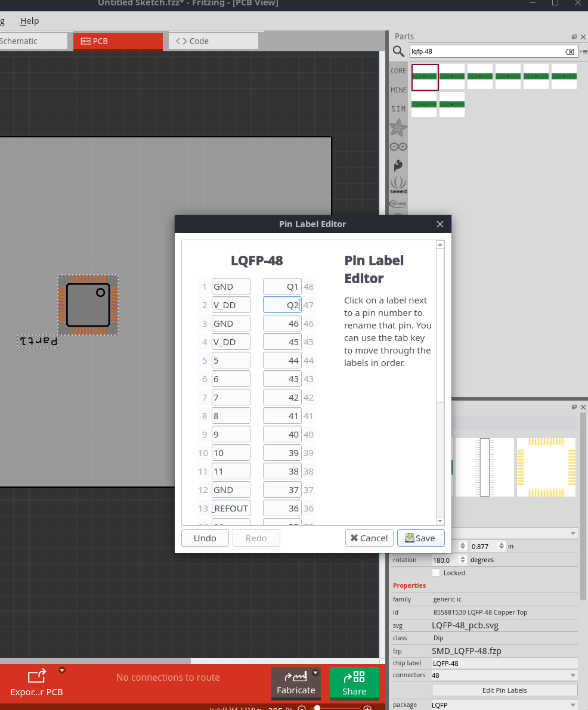588x710 pixels.
Task: Click the parts search magnifier icon
Action: (399, 52)
